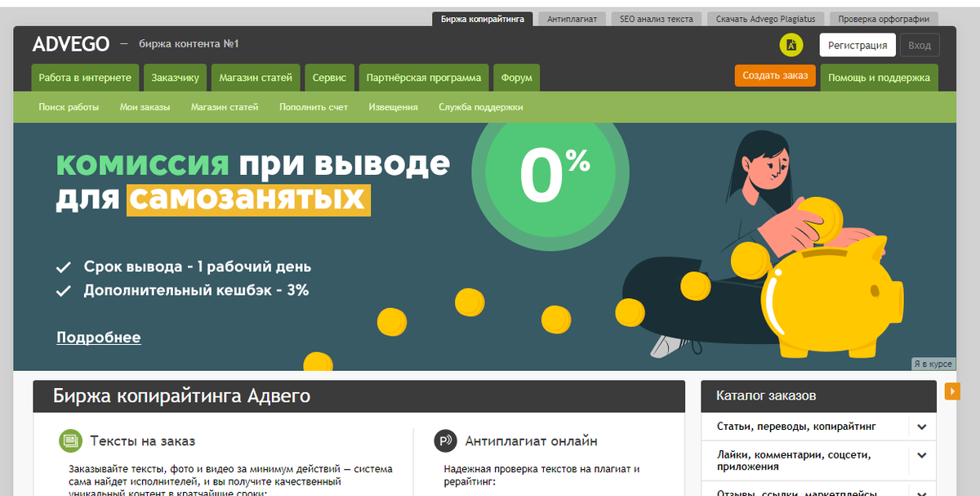Switch to the 'Антиплагиат' tab
980x496 pixels.
point(572,18)
